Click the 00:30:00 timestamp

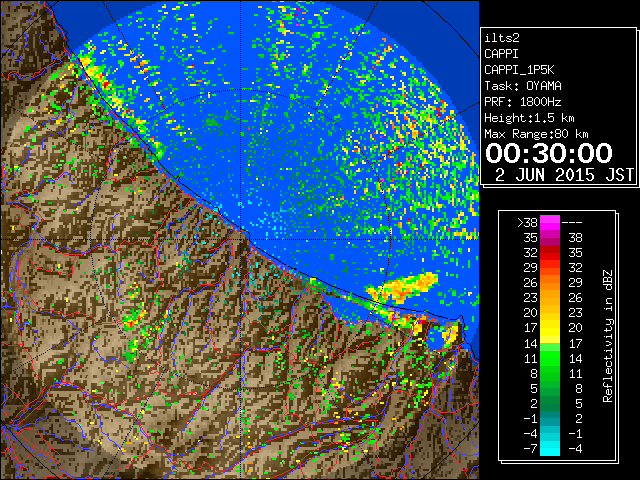[549, 153]
